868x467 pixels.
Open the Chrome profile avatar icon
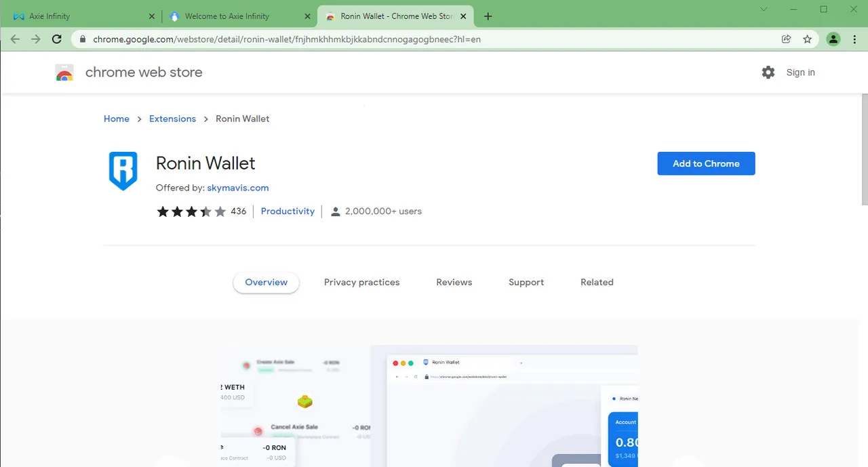pyautogui.click(x=833, y=39)
